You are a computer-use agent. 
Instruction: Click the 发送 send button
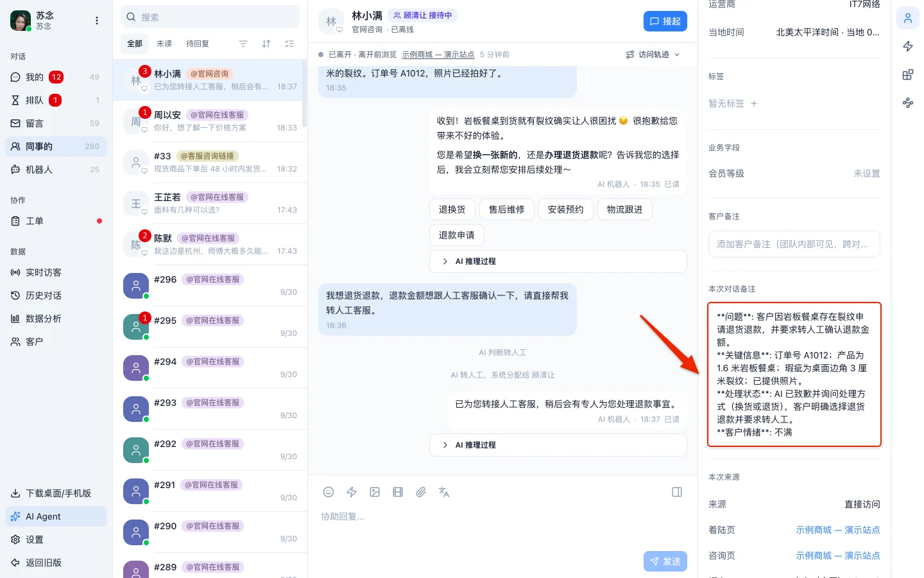tap(665, 561)
